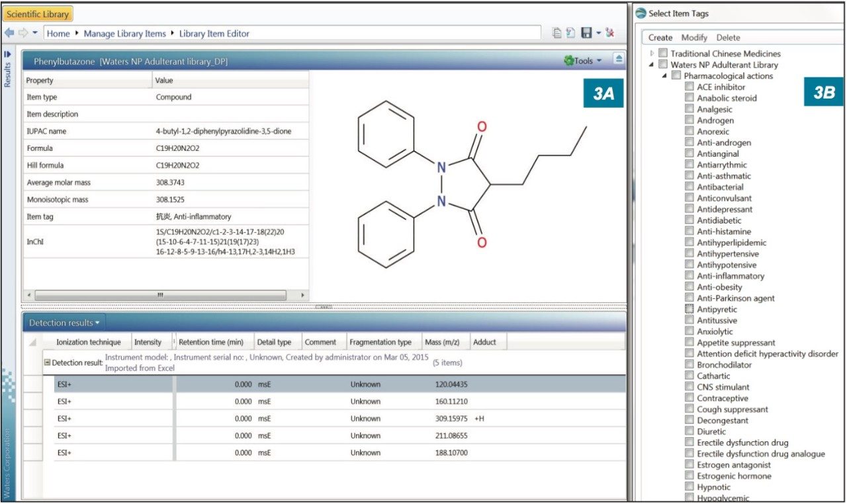847x504 pixels.
Task: Click the back navigation arrow
Action: point(9,33)
